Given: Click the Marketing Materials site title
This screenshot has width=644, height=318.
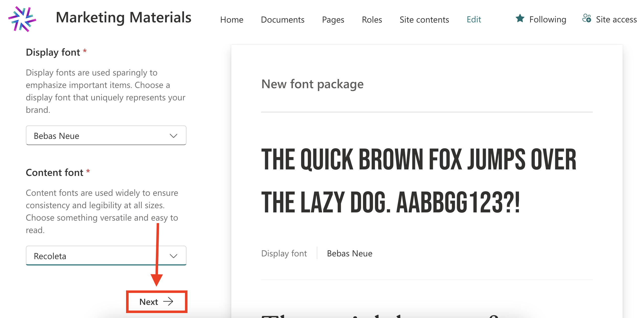Looking at the screenshot, I should 124,17.
